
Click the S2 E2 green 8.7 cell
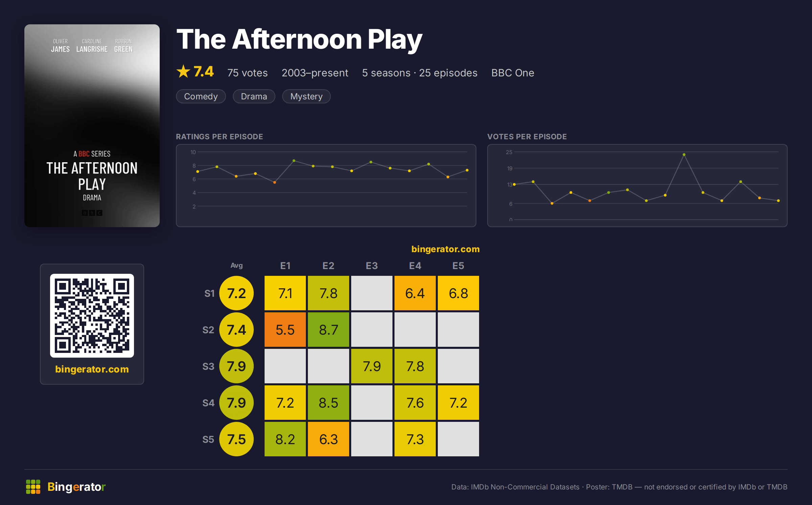point(329,330)
